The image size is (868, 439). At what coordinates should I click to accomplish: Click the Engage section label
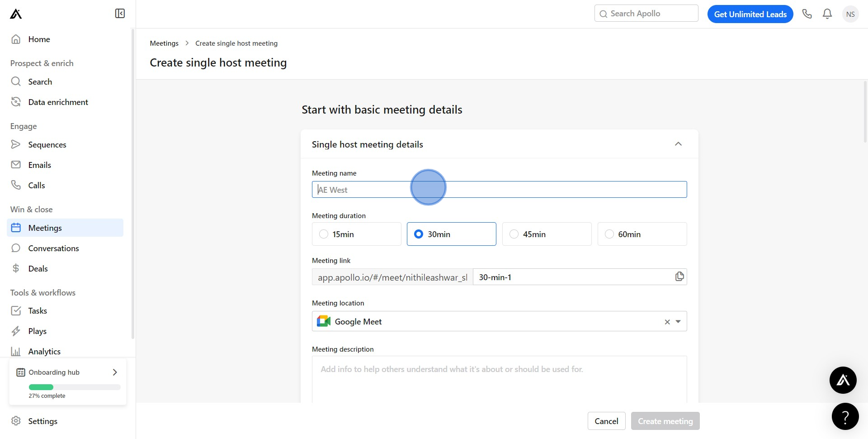point(24,126)
